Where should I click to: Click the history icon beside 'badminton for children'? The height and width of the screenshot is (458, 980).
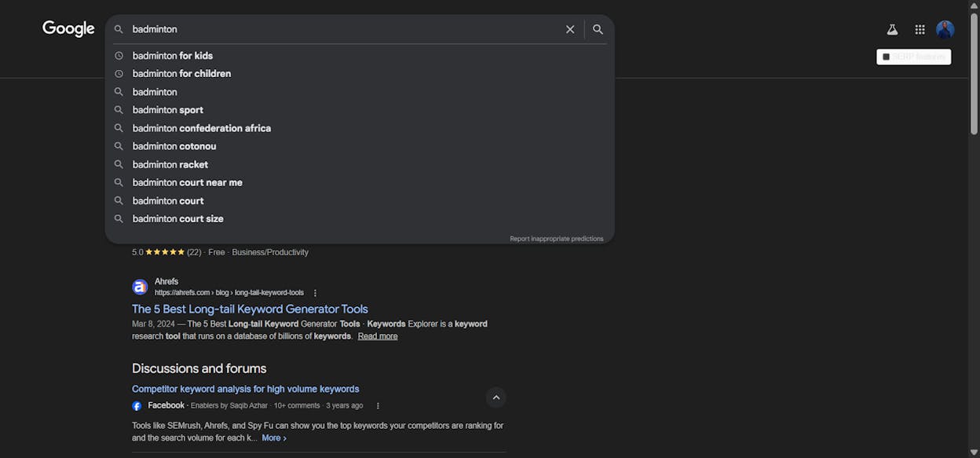(119, 74)
